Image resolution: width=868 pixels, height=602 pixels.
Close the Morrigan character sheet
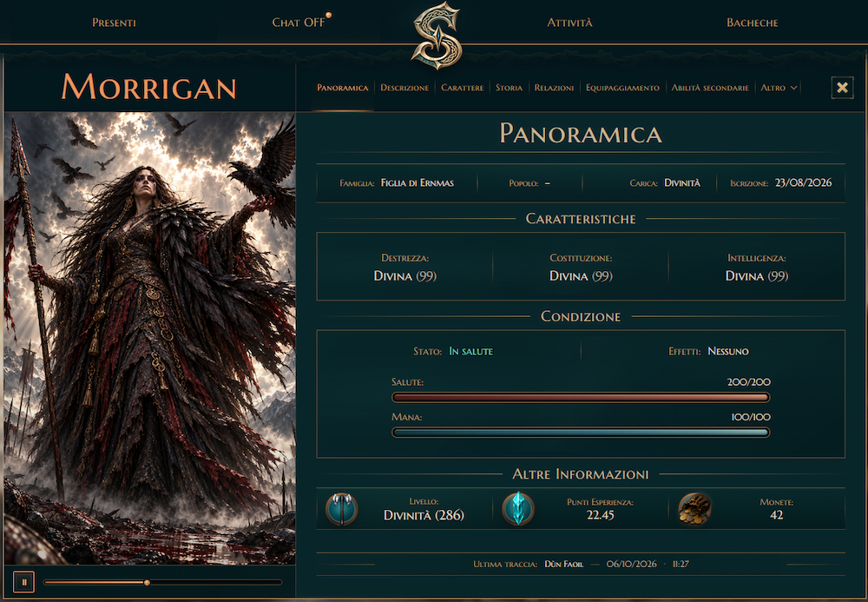click(842, 88)
